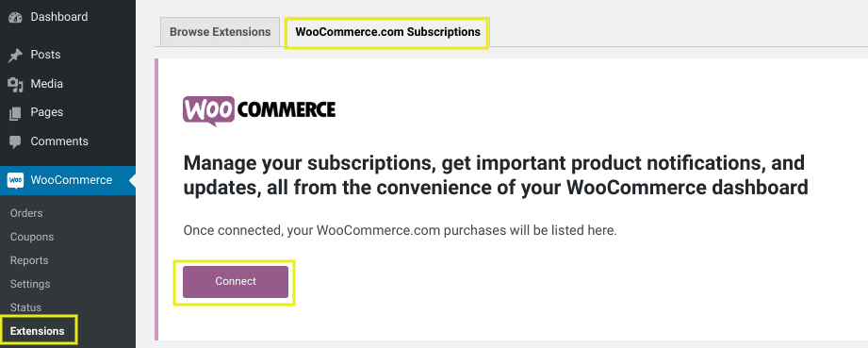Click the Woo icon in sidebar
The width and height of the screenshot is (868, 348).
pos(15,181)
